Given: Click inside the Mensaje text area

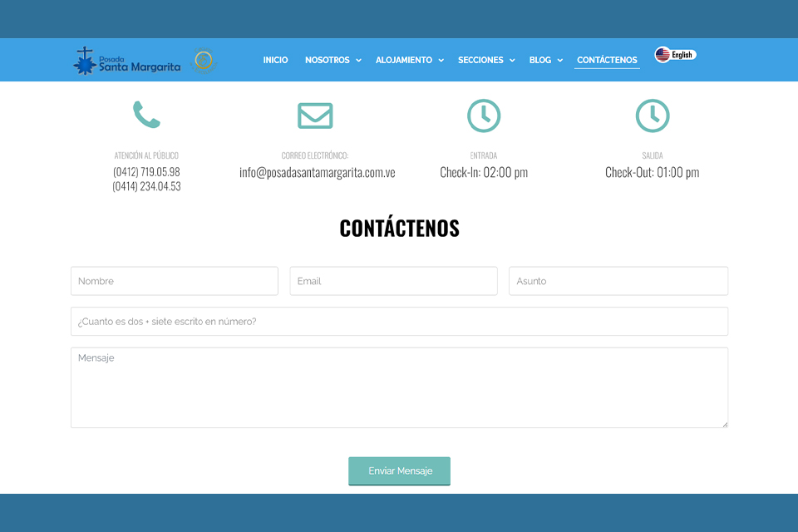Looking at the screenshot, I should [399, 387].
